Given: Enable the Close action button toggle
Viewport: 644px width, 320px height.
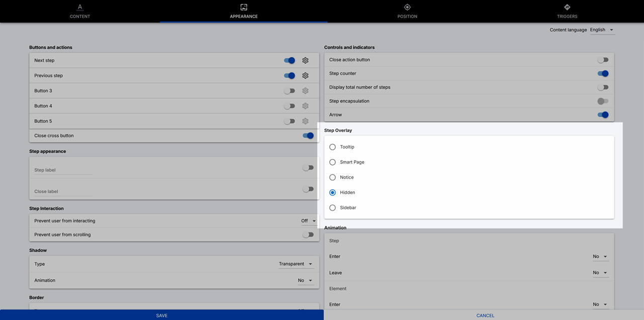Looking at the screenshot, I should coord(602,60).
